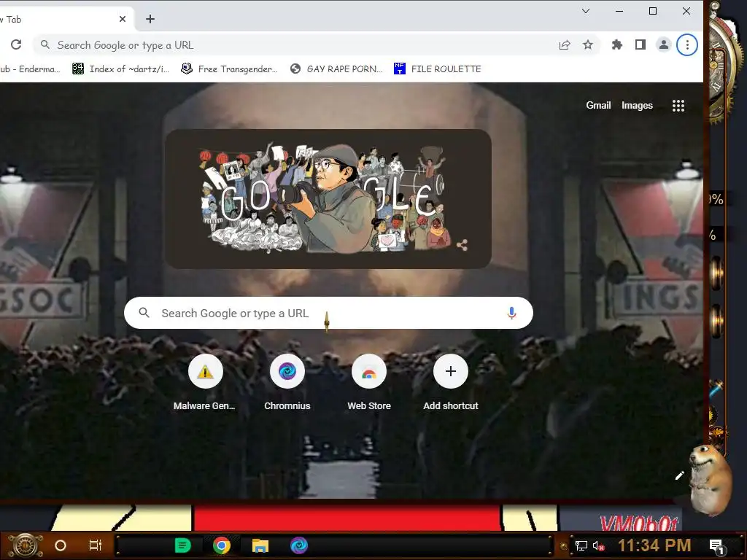Switch to Chrome on the taskbar
This screenshot has height=560, width=747.
(222, 545)
